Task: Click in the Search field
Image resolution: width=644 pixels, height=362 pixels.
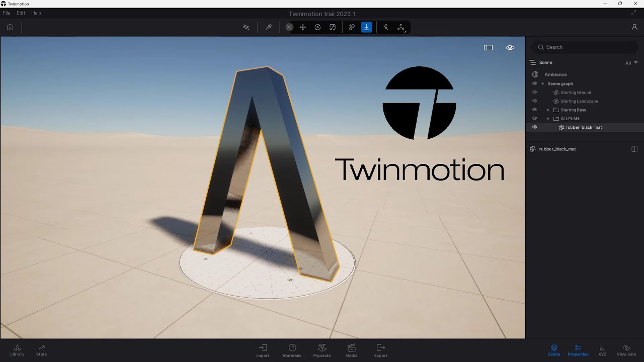Action: (x=585, y=47)
